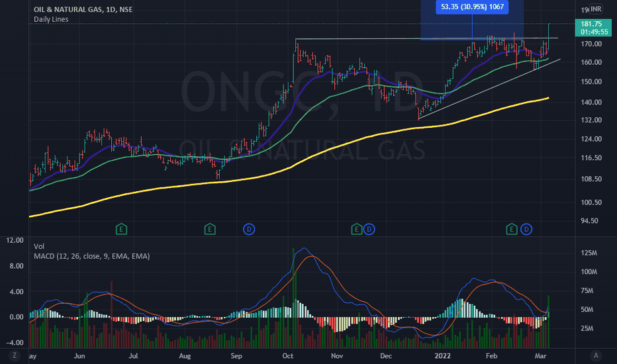Click the 2022 label on time axis
The image size is (617, 364).
coord(442,356)
